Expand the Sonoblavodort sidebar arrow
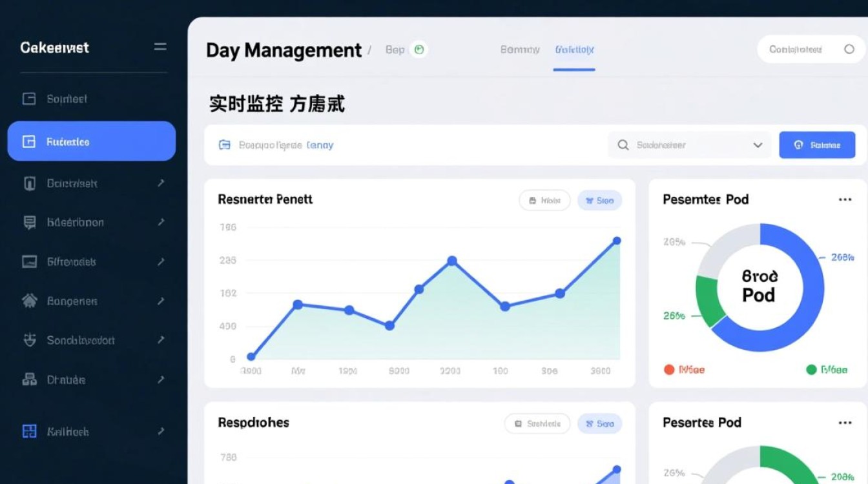Screen dimensions: 868x484 161,340
